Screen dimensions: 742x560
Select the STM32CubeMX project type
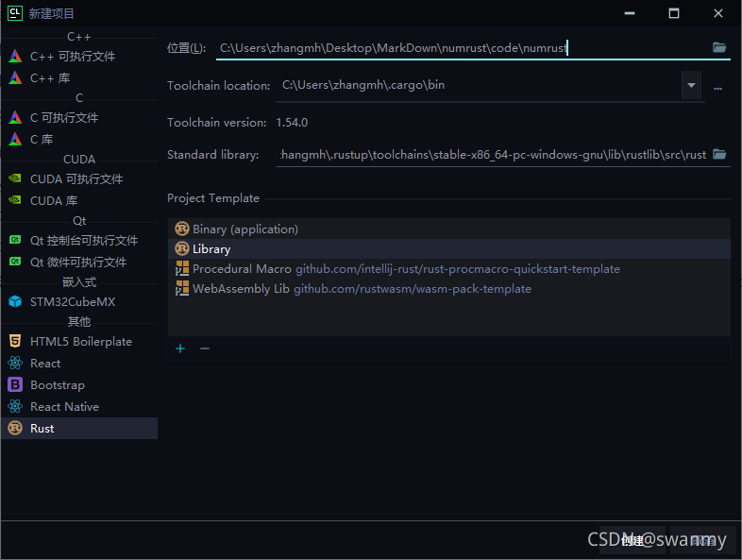pyautogui.click(x=79, y=301)
